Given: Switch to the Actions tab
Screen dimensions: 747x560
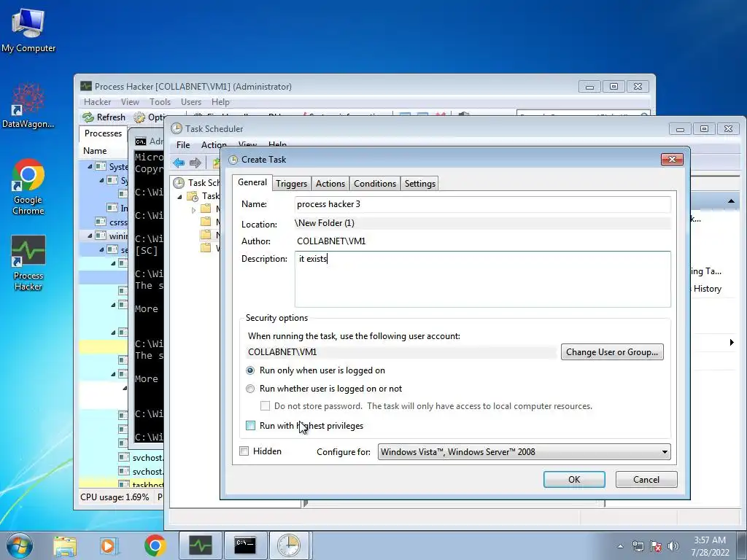Looking at the screenshot, I should pyautogui.click(x=330, y=184).
